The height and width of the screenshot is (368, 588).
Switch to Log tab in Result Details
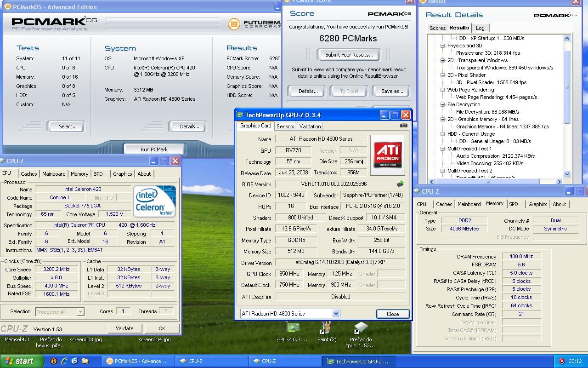pyautogui.click(x=480, y=29)
